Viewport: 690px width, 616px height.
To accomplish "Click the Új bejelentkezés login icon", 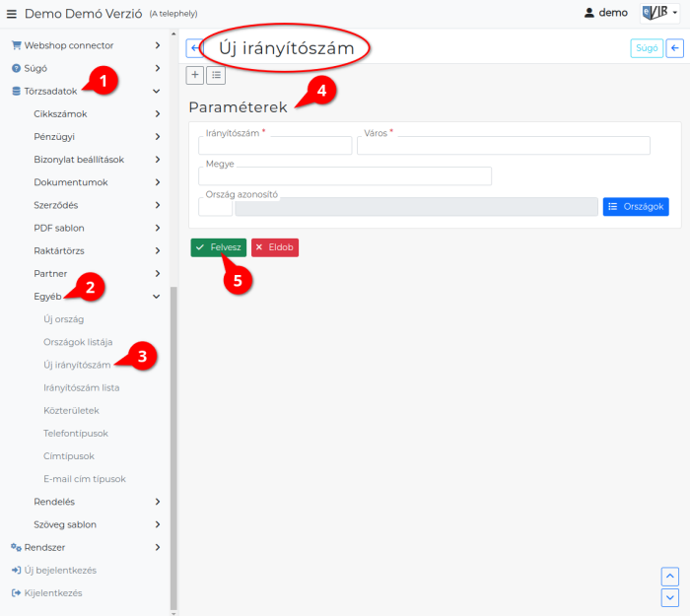I will 17,571.
